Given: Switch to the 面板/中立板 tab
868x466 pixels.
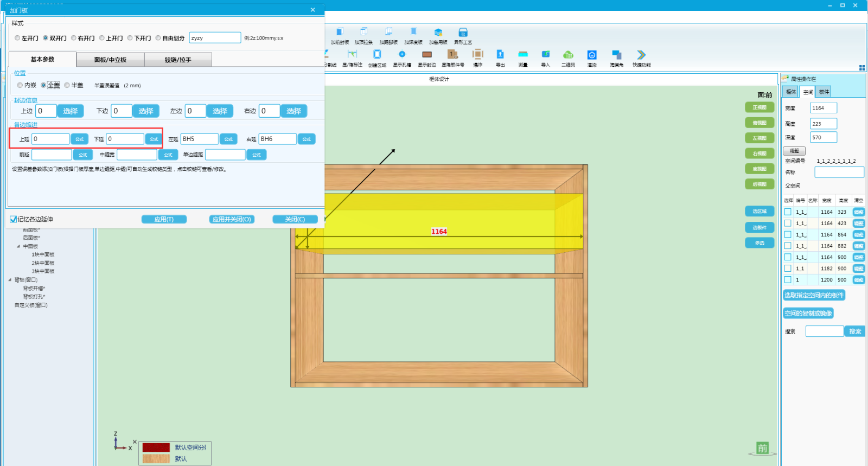Looking at the screenshot, I should pyautogui.click(x=110, y=60).
